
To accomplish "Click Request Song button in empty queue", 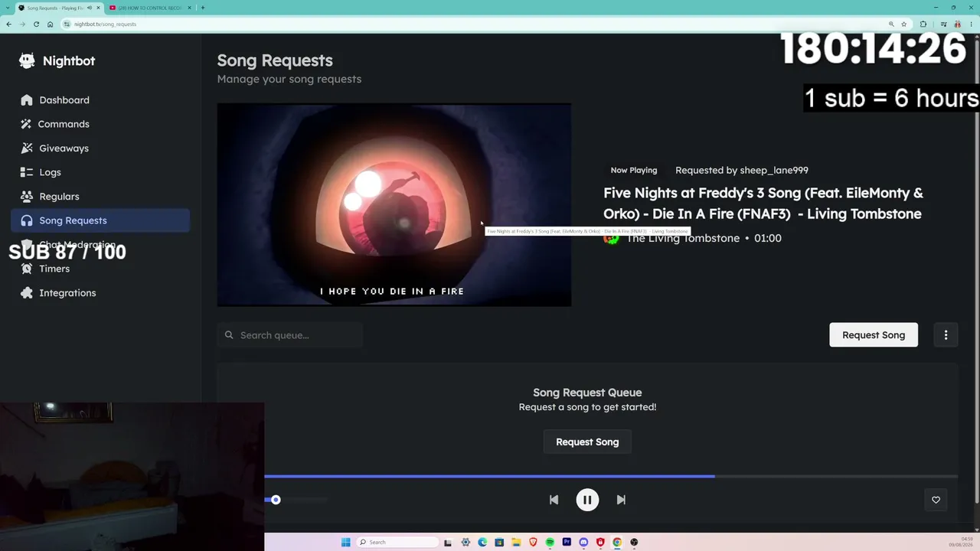I will point(587,442).
